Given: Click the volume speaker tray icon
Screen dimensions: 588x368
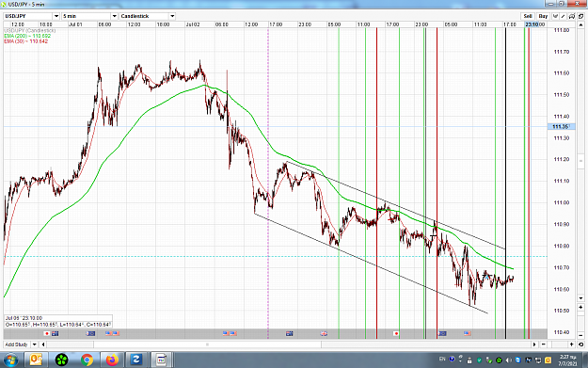Looking at the screenshot, I should (508, 360).
